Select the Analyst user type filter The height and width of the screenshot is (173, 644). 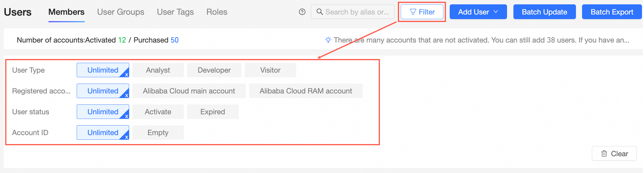tap(158, 70)
